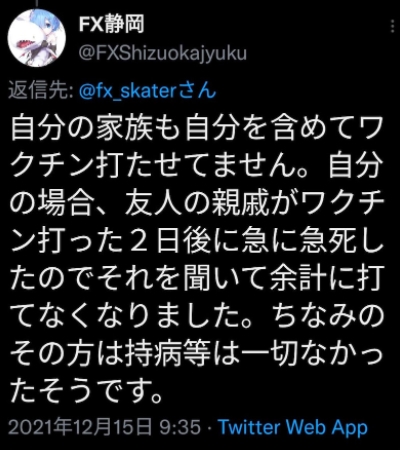The image size is (400, 450).
Task: Click tweet line starting てなくなりました
Action: [x=197, y=315]
